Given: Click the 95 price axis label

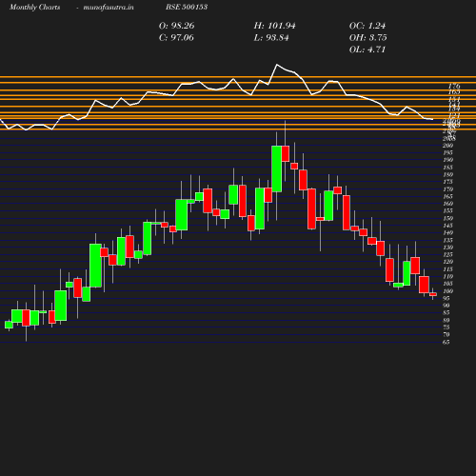Looking at the screenshot, I should tap(446, 298).
